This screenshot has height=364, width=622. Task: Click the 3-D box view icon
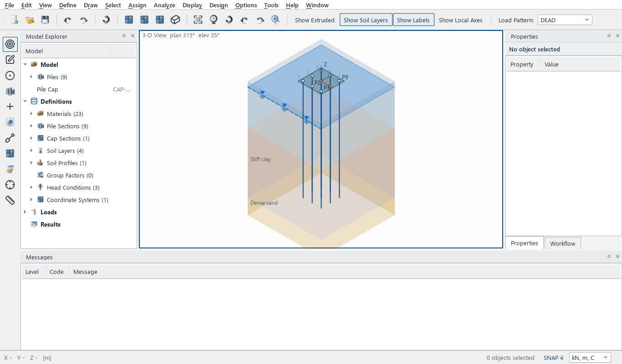click(x=175, y=20)
